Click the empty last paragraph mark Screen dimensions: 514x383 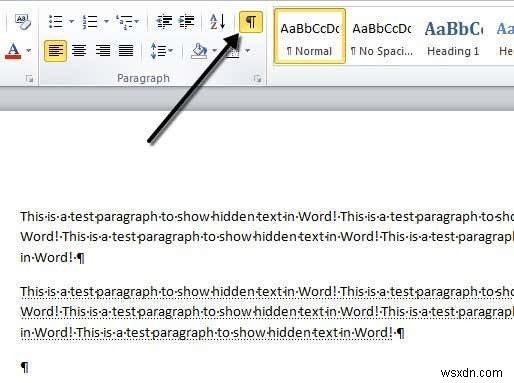pos(25,367)
